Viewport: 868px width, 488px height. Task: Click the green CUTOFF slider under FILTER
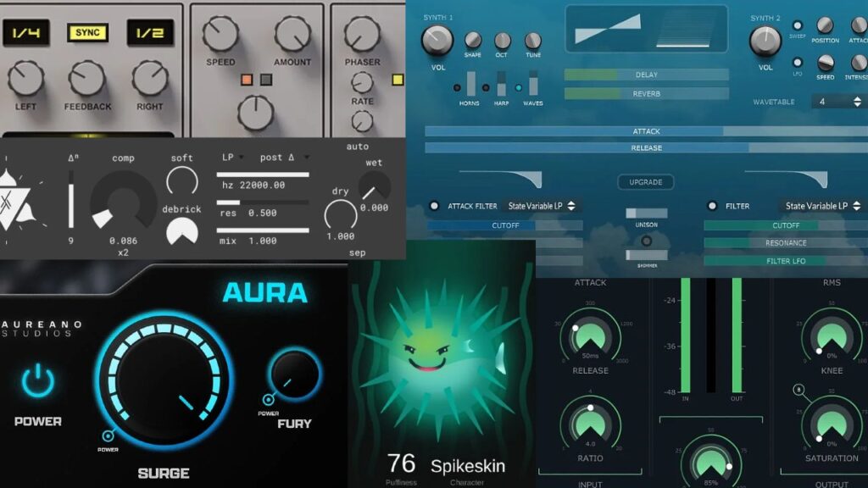pyautogui.click(x=787, y=225)
